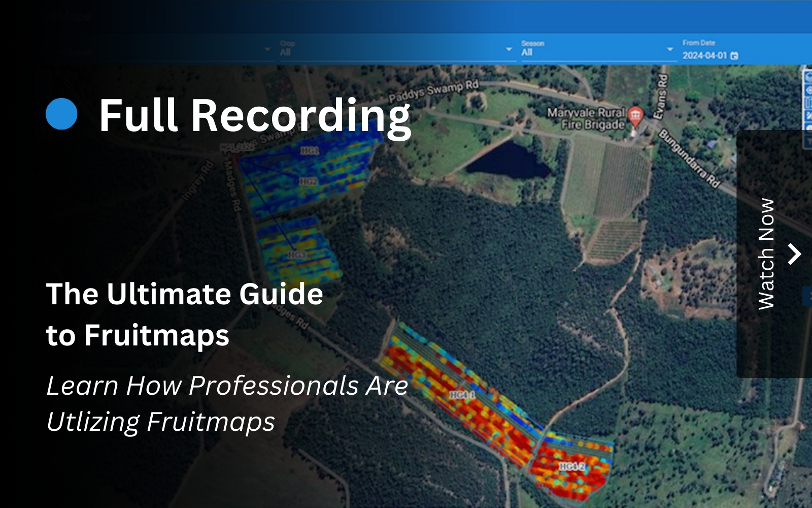Image resolution: width=812 pixels, height=508 pixels.
Task: Click the From Date 2024-04-01 field
Action: [x=704, y=55]
